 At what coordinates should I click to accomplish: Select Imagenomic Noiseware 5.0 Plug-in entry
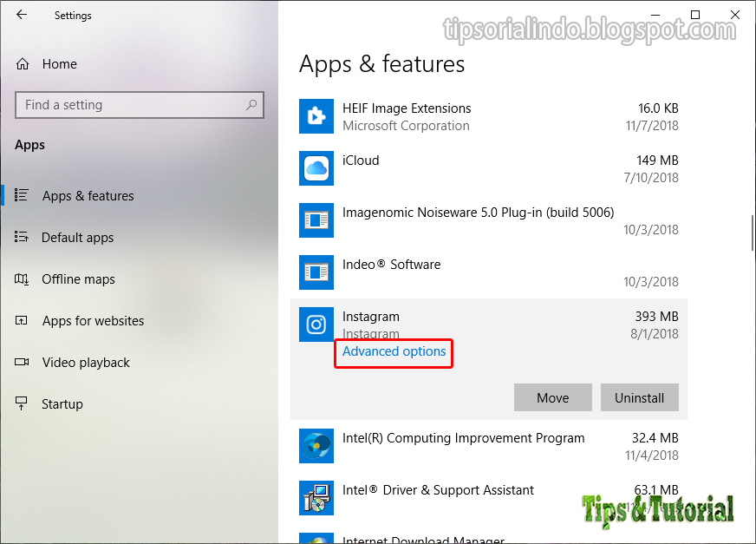479,213
